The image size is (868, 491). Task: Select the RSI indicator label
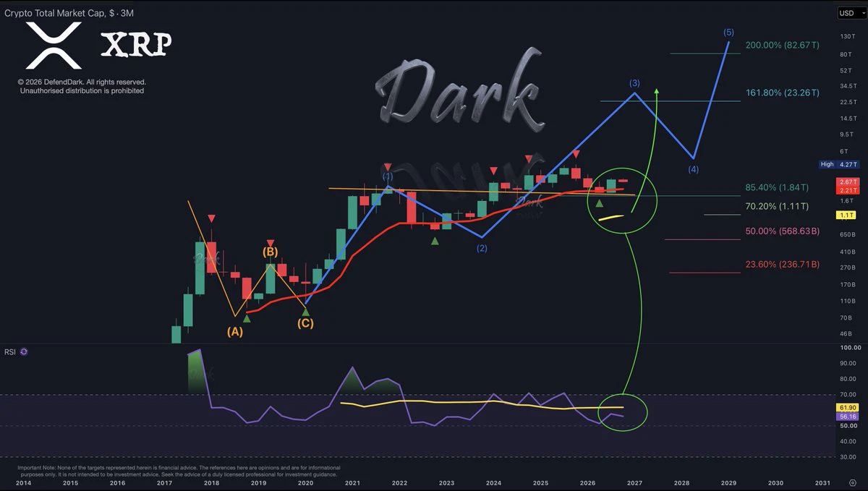[x=11, y=351]
